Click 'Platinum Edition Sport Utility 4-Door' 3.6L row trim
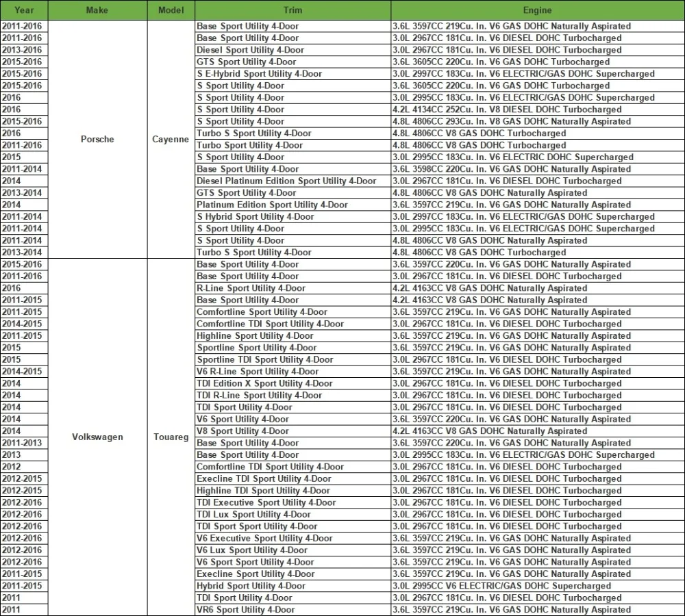 pyautogui.click(x=292, y=205)
